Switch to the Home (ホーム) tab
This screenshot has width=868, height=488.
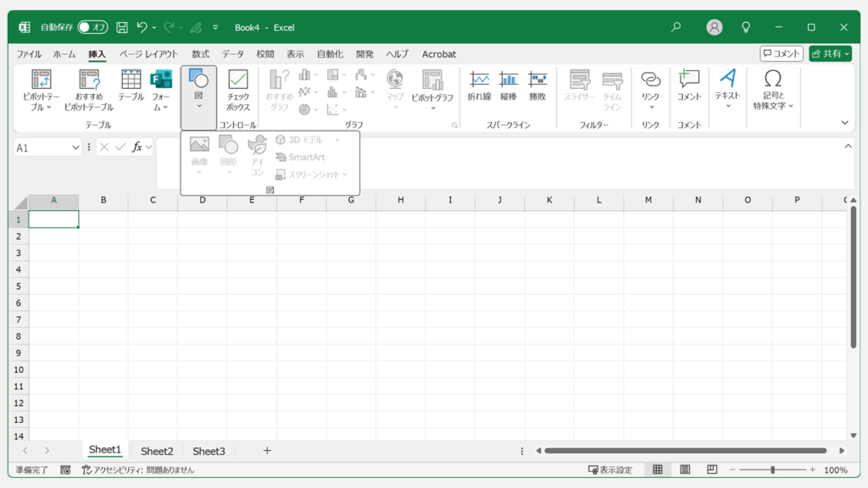tap(64, 54)
